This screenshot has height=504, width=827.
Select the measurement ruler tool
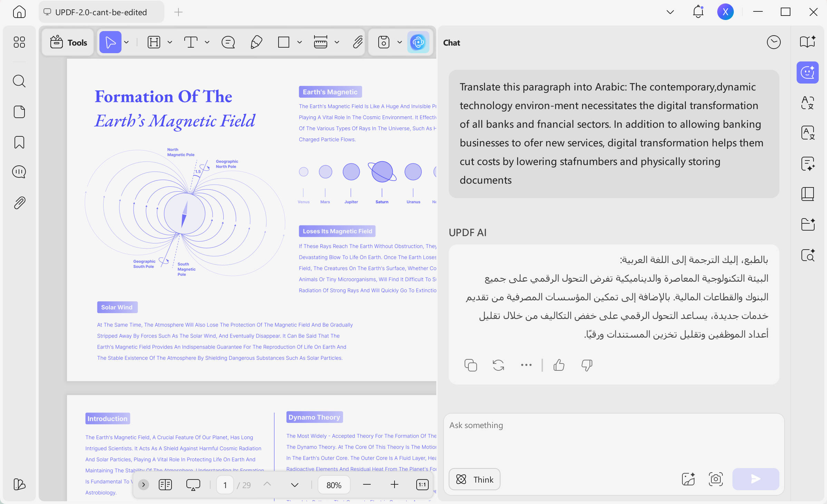coord(321,42)
